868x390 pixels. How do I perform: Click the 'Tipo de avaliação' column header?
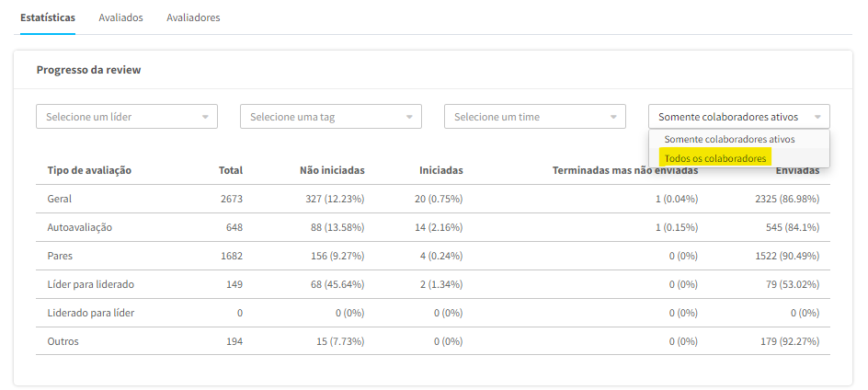[x=90, y=170]
